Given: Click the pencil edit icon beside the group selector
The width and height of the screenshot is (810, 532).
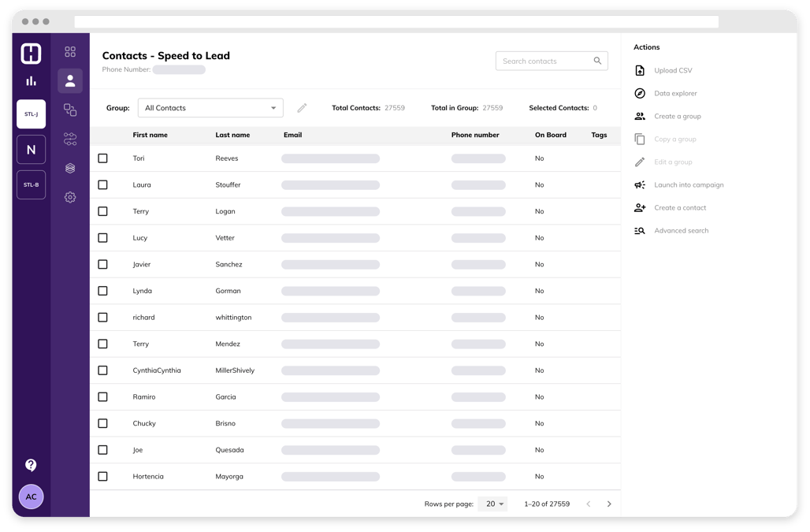Looking at the screenshot, I should 303,107.
